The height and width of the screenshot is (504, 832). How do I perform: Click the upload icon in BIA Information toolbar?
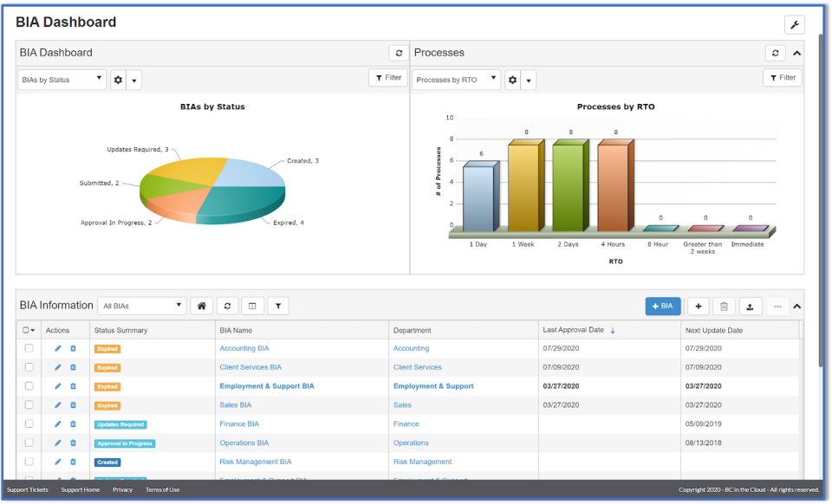click(x=750, y=306)
